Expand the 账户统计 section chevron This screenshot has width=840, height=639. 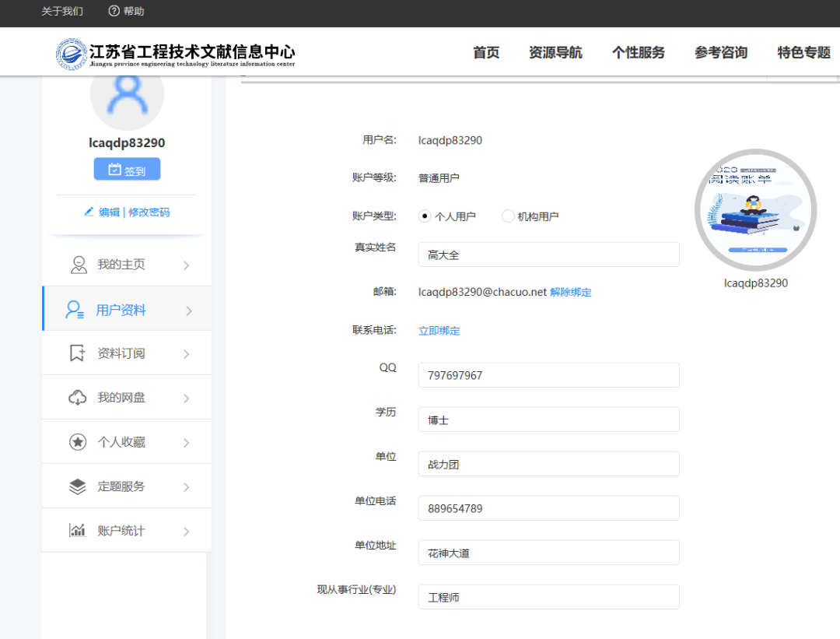(x=186, y=530)
